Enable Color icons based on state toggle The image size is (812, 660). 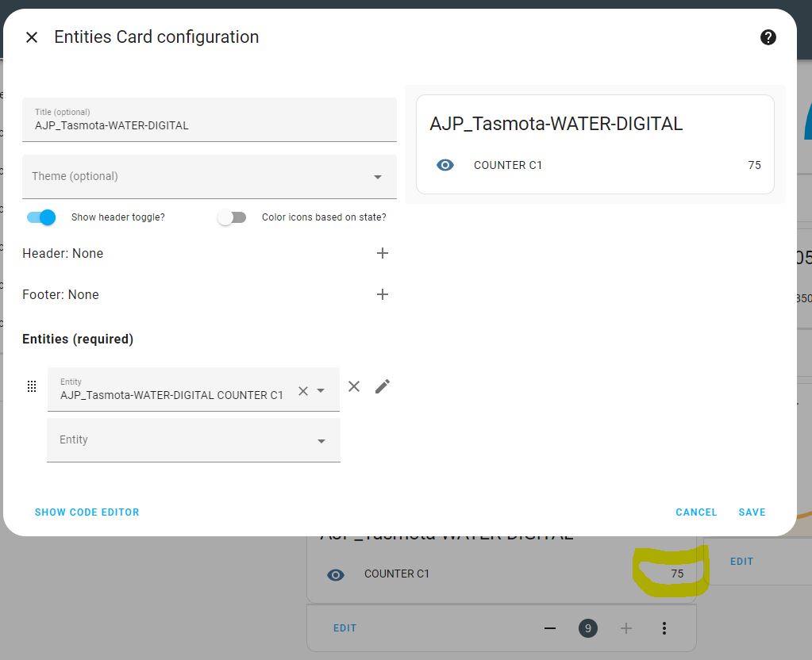coord(232,217)
